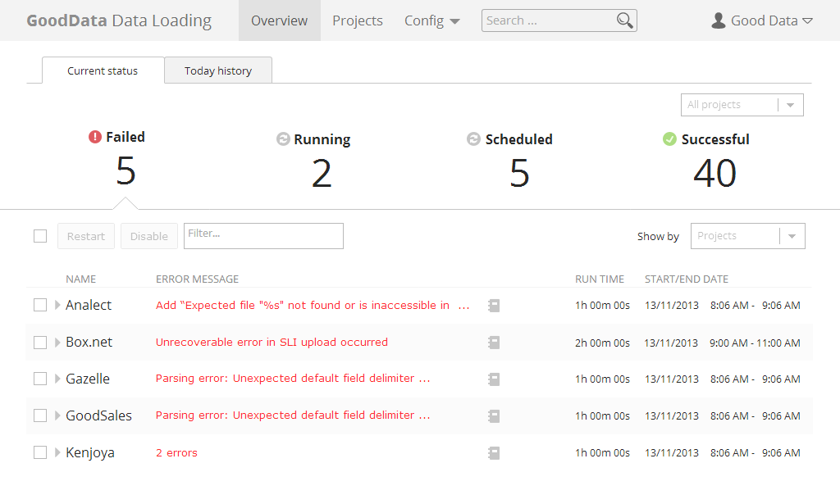The width and height of the screenshot is (840, 504).
Task: Click the GoodSales project name
Action: (x=98, y=415)
